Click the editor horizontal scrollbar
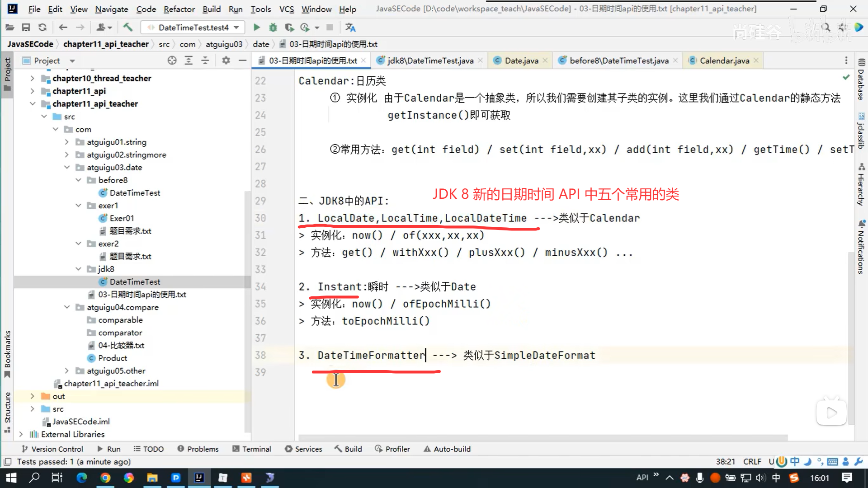The width and height of the screenshot is (868, 488). coord(542,437)
